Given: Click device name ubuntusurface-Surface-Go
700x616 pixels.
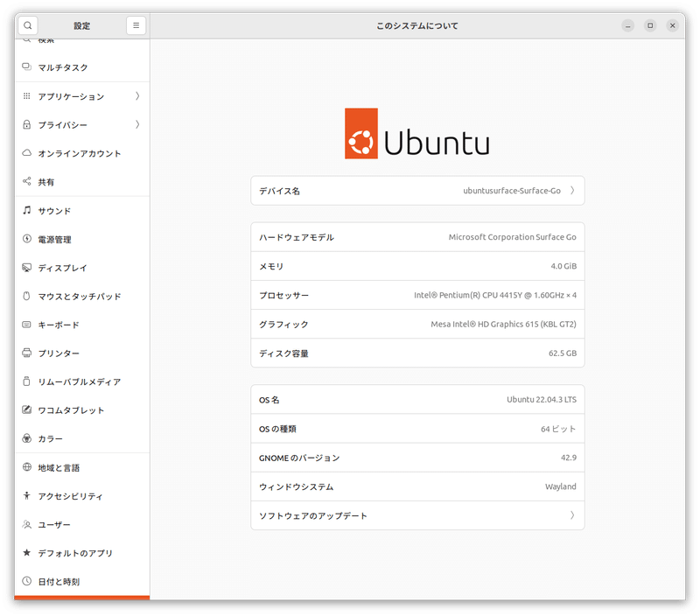Looking at the screenshot, I should [x=512, y=191].
